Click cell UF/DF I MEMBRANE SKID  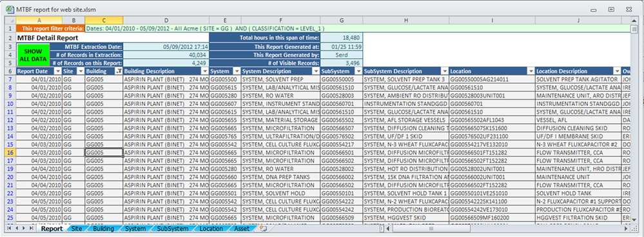(578, 136)
